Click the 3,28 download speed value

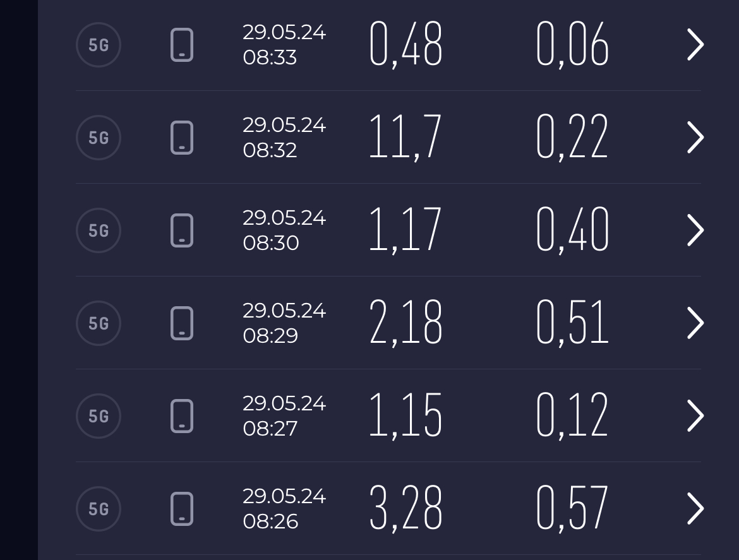tap(405, 509)
